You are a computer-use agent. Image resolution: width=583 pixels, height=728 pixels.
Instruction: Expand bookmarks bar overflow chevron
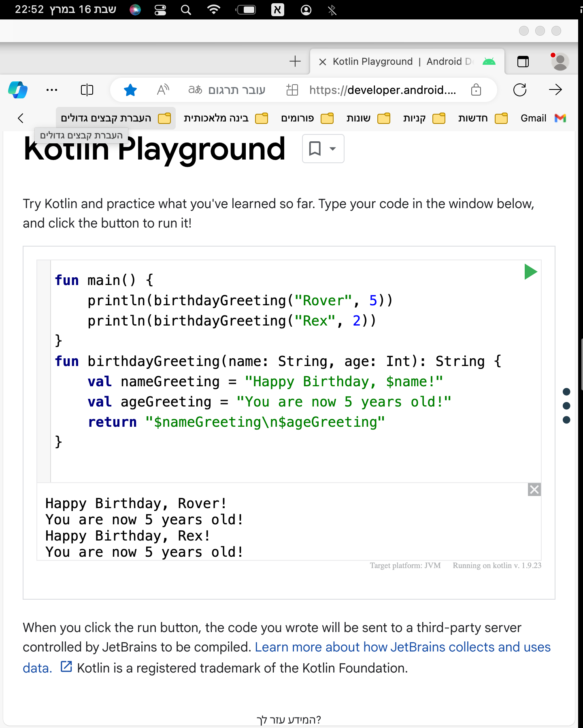21,118
